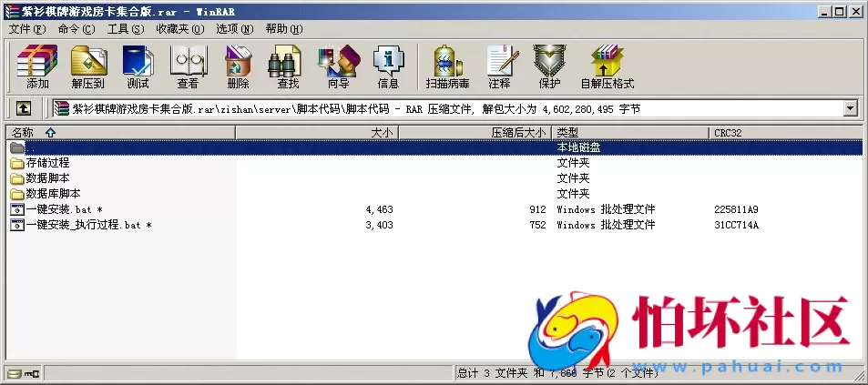Open the address bar dropdown arrow
868x385 pixels.
[851, 109]
